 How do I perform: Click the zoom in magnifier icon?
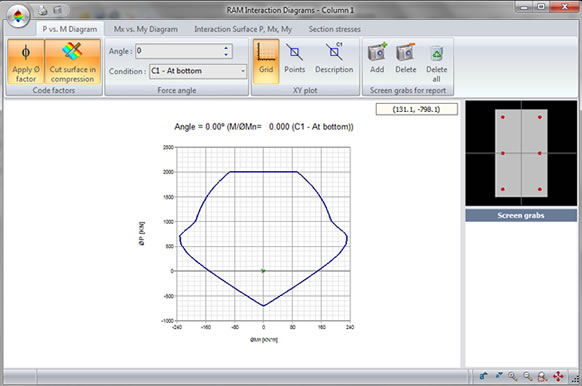(x=513, y=376)
